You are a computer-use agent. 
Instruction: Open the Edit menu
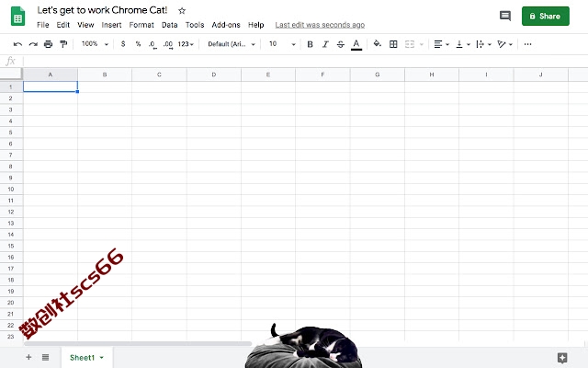63,25
